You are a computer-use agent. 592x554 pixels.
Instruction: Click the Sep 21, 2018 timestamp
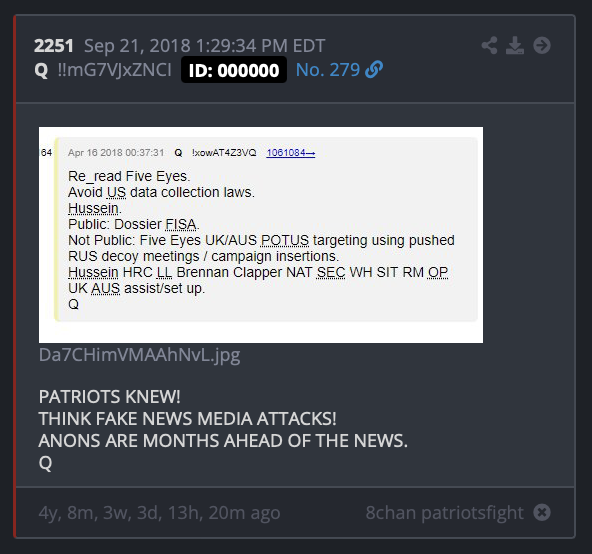pos(204,46)
